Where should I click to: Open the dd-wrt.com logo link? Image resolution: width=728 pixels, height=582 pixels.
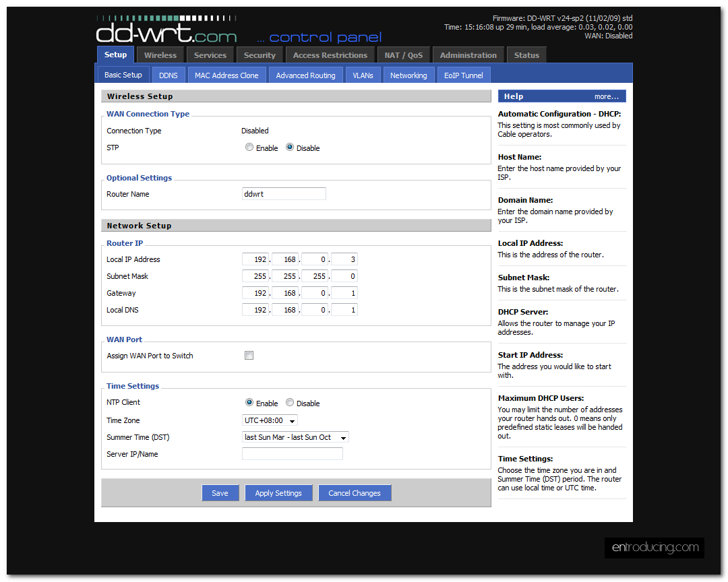pyautogui.click(x=166, y=30)
